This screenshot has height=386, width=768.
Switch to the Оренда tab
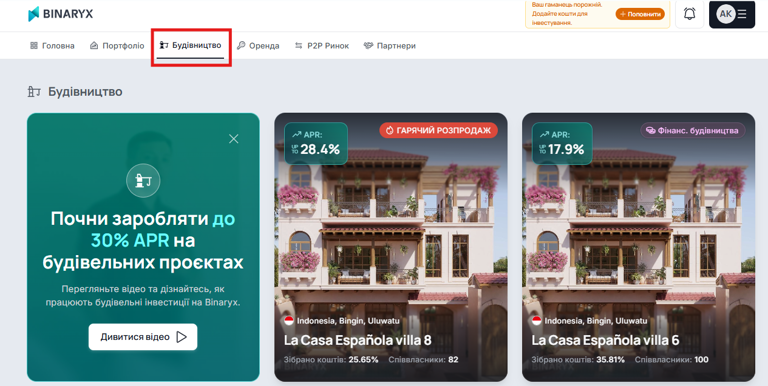[258, 46]
